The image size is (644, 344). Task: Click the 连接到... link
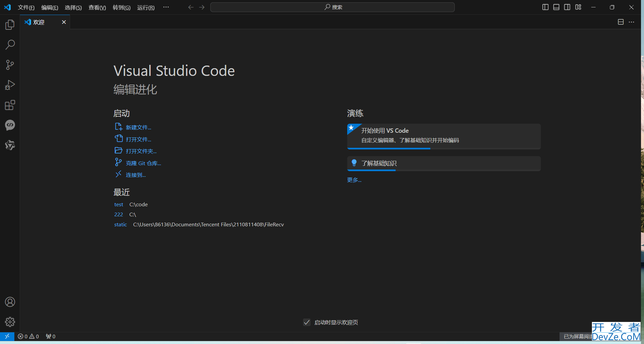pyautogui.click(x=136, y=175)
